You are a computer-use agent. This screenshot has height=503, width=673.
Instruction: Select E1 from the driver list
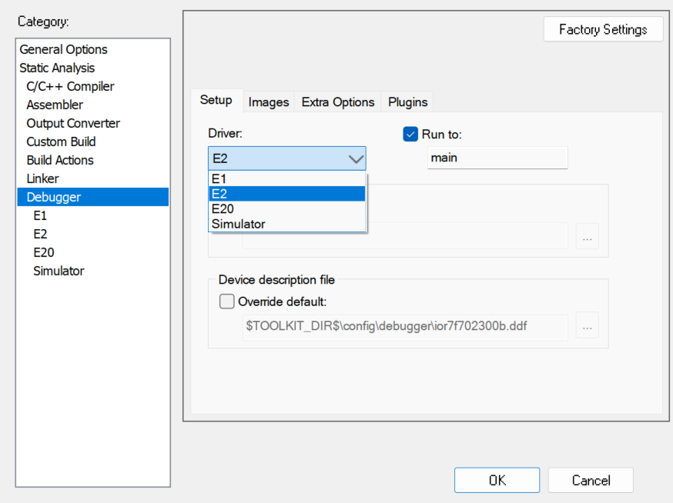pyautogui.click(x=286, y=179)
